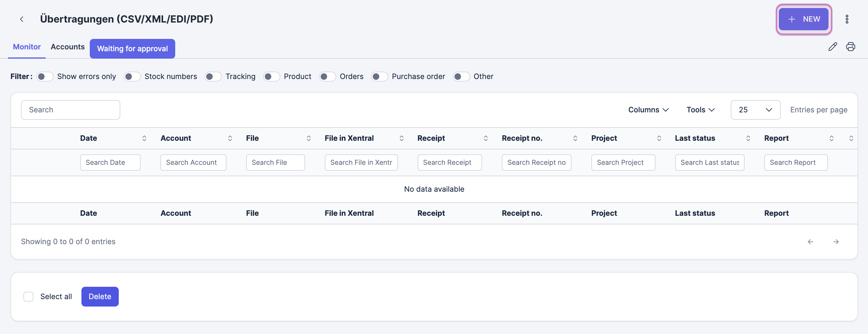Turn on the Product filter

(271, 77)
